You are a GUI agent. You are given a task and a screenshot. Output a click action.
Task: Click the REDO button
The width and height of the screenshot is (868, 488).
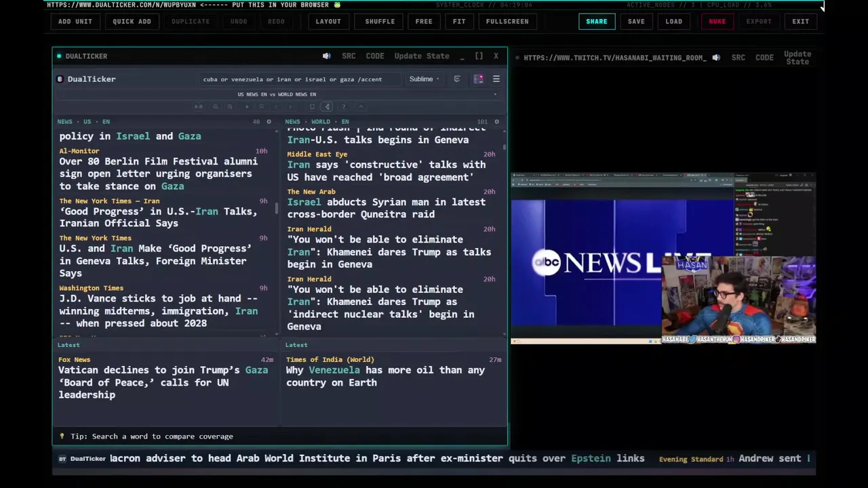pos(276,22)
